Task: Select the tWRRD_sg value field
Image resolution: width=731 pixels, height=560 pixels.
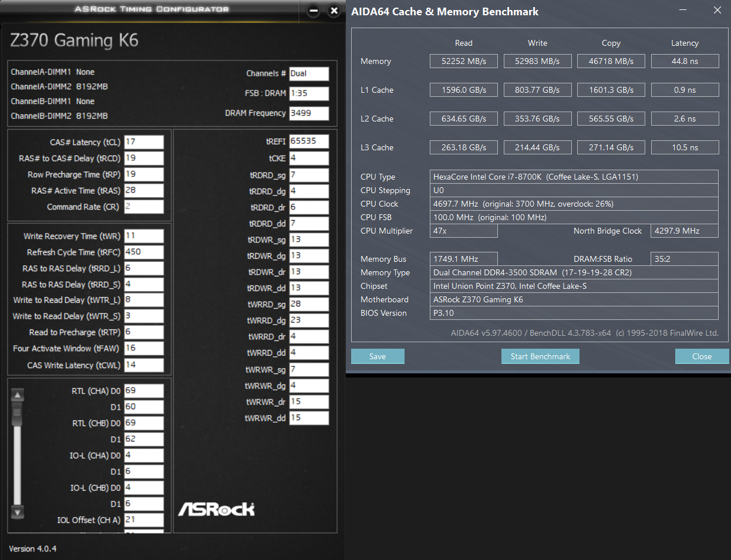Action: [x=309, y=304]
